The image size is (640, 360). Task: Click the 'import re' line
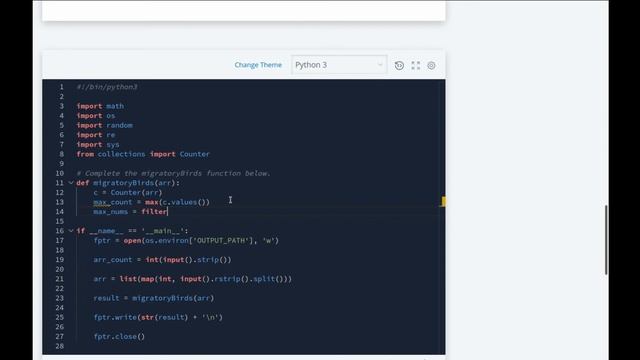96,135
